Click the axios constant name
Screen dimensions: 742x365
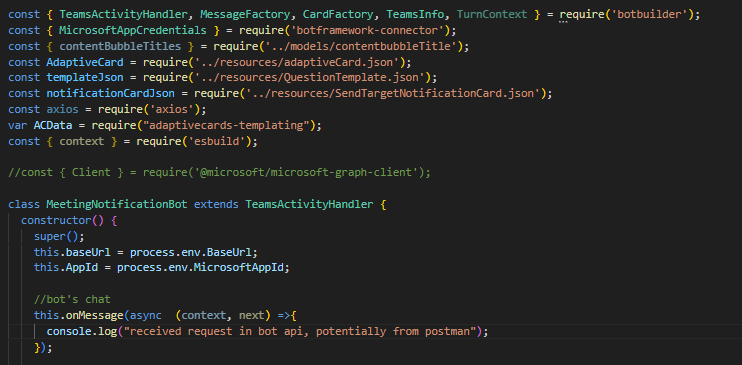point(62,109)
